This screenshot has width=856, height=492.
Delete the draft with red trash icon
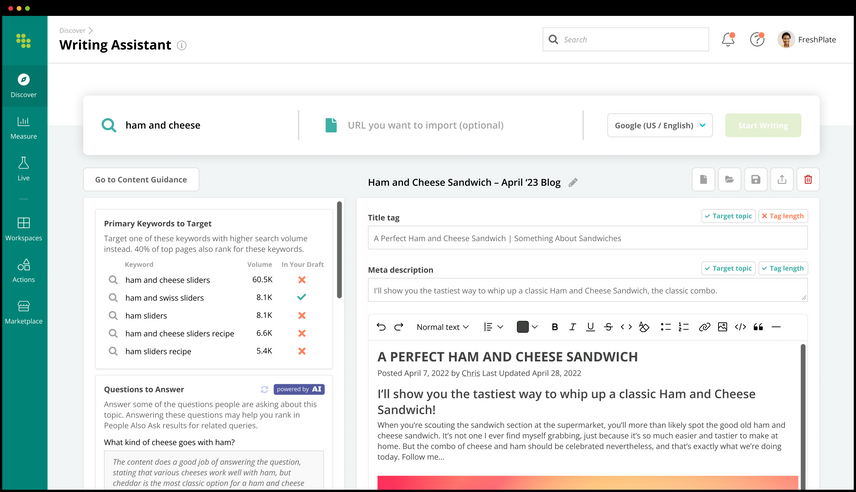click(808, 180)
